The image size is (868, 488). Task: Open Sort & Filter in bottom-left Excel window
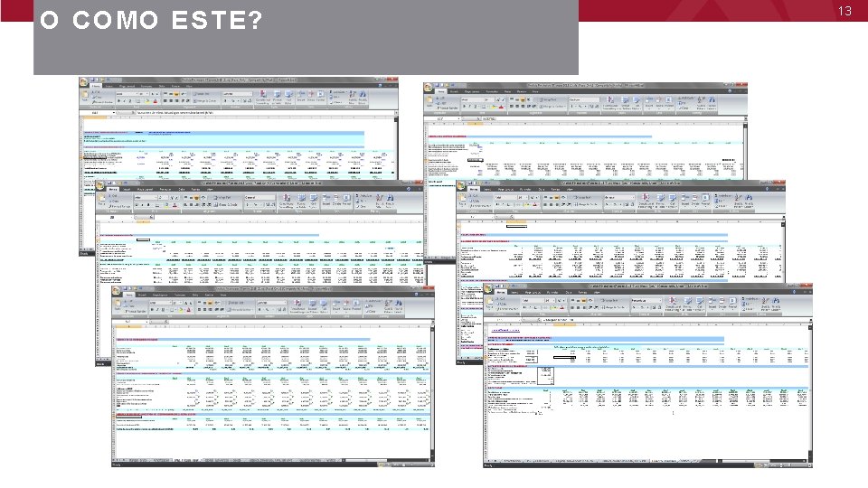(388, 306)
